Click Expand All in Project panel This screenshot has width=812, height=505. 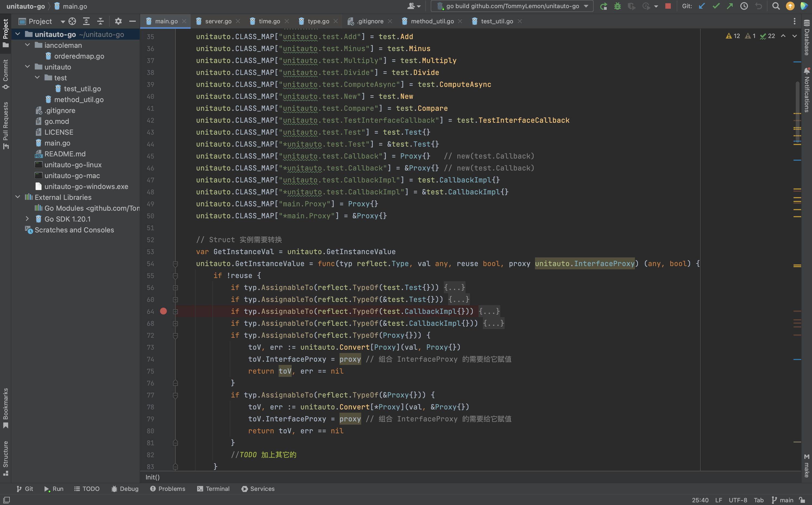(86, 21)
